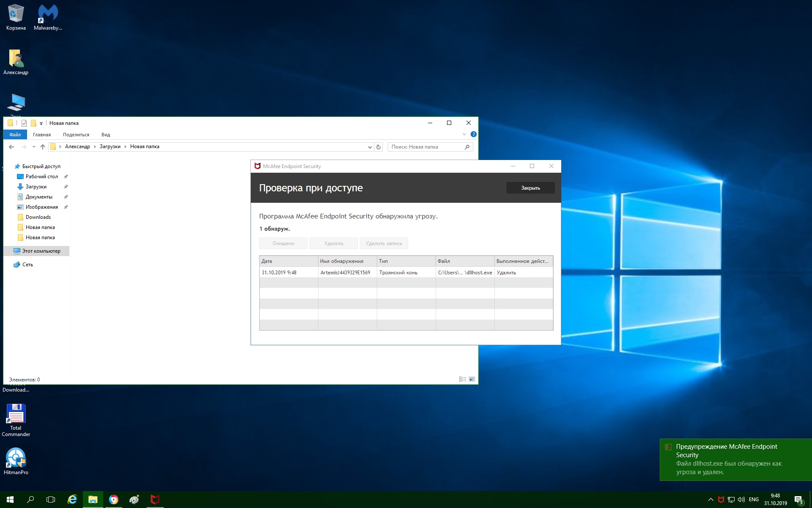Click the Internet Explorer taskbar icon

point(72,500)
